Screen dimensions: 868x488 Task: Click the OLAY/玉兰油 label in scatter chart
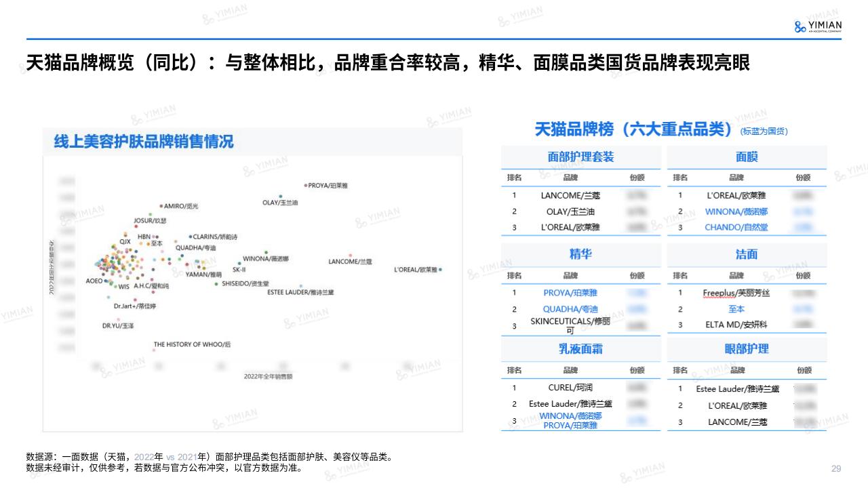(280, 203)
